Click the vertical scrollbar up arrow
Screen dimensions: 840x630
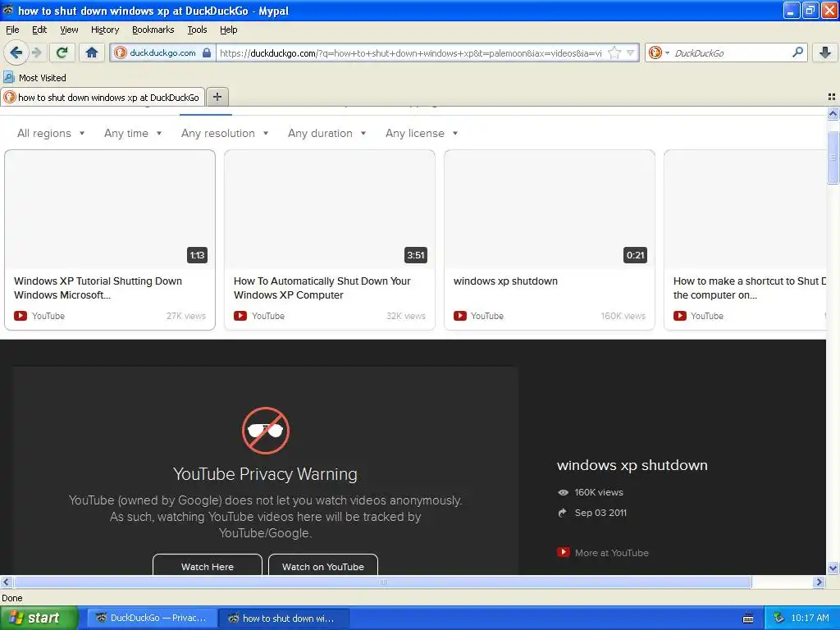(x=833, y=113)
